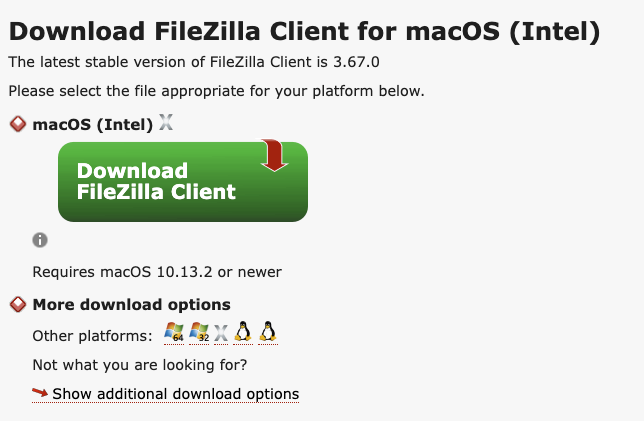Pick the last Linux penguin icon

[267, 333]
